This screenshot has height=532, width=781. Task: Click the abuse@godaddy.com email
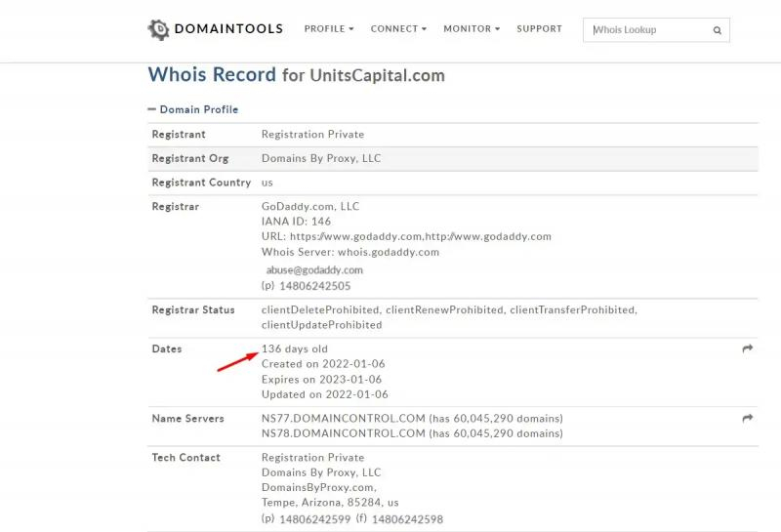[314, 270]
